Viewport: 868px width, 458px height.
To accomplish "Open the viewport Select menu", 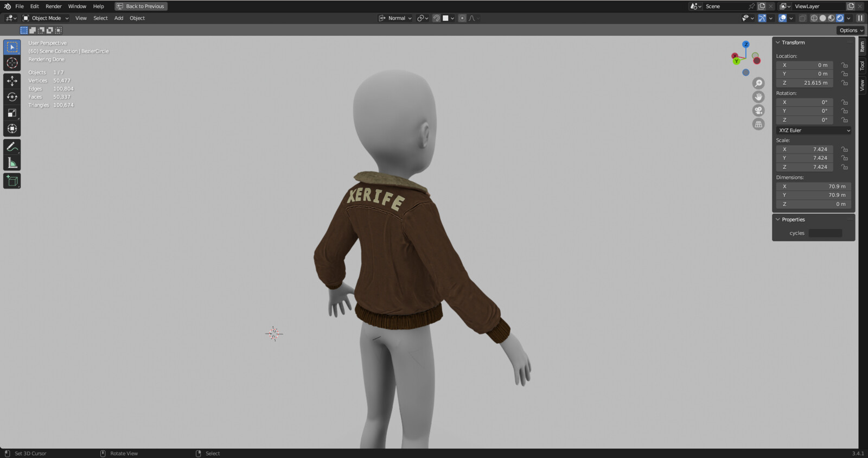I will 100,18.
